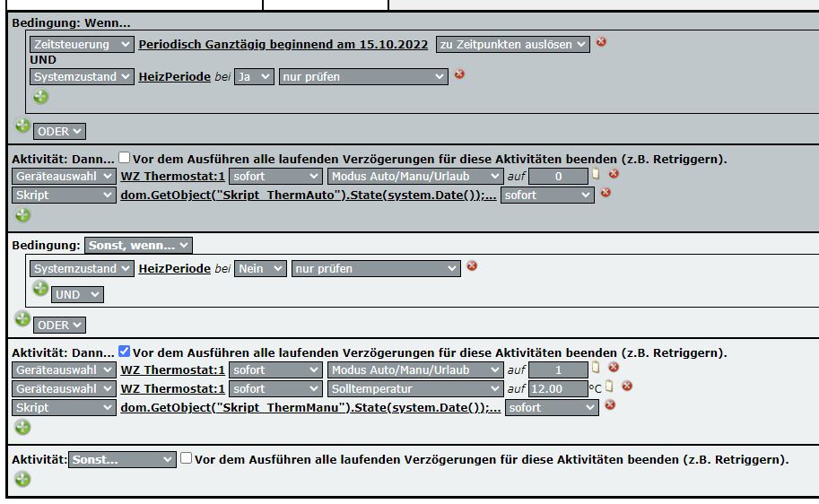Viewport: 819px width, 504px height.
Task: Add condition beside the UND dropdown
Action: coord(40,288)
